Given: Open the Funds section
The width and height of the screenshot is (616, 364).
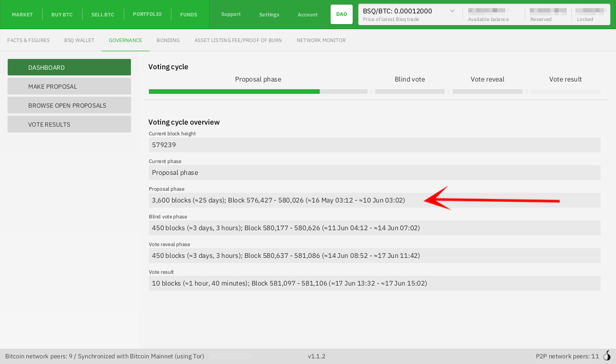Looking at the screenshot, I should (188, 14).
